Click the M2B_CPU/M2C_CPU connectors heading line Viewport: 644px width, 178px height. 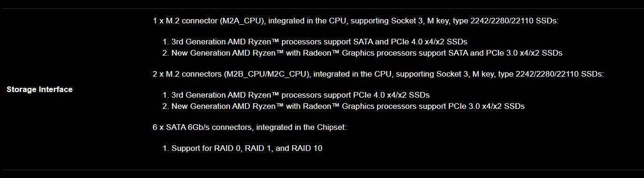click(x=378, y=74)
